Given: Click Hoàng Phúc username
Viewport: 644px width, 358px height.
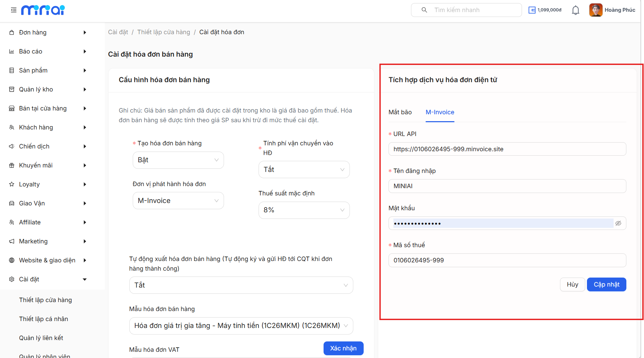Looking at the screenshot, I should click(620, 10).
